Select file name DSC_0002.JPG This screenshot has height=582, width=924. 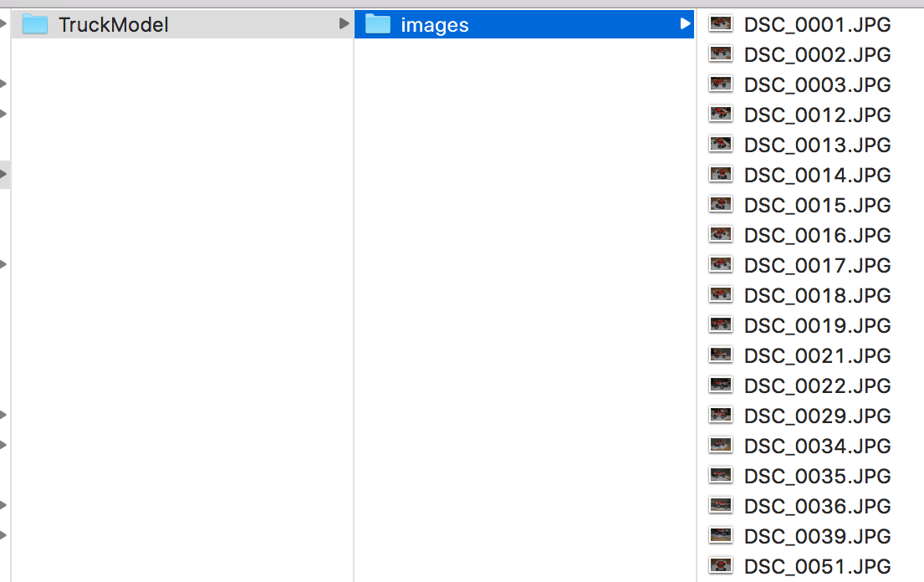coord(817,55)
